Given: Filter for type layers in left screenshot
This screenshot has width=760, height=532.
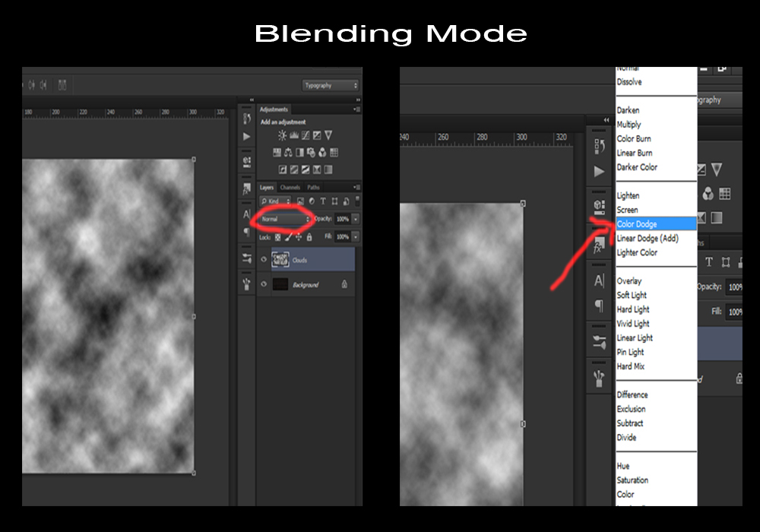Looking at the screenshot, I should [323, 201].
